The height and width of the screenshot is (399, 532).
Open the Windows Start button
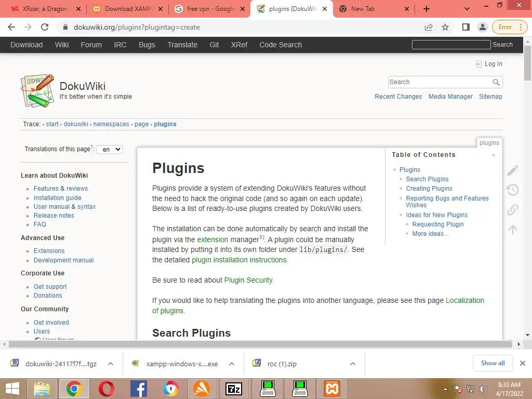(x=13, y=389)
